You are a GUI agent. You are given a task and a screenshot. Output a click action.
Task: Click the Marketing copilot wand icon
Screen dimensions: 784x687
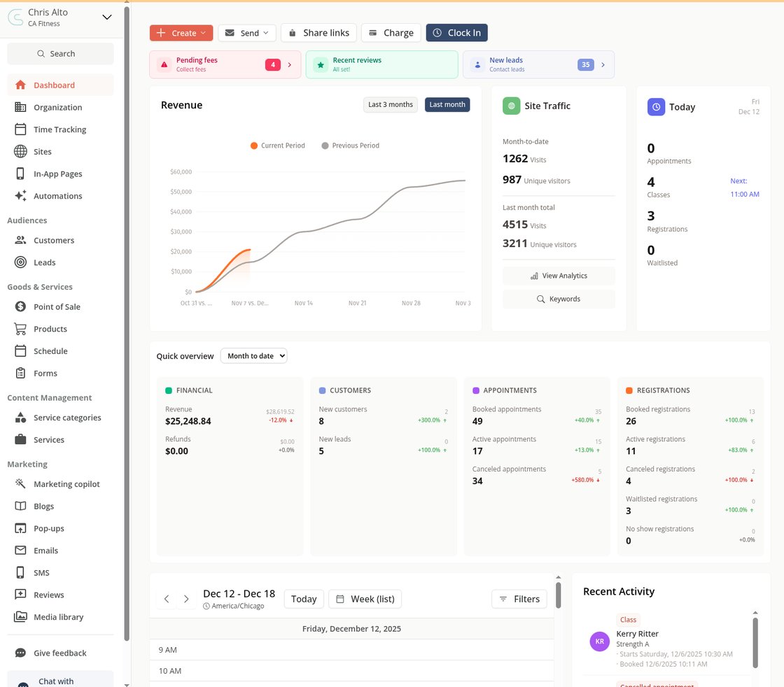click(x=20, y=483)
